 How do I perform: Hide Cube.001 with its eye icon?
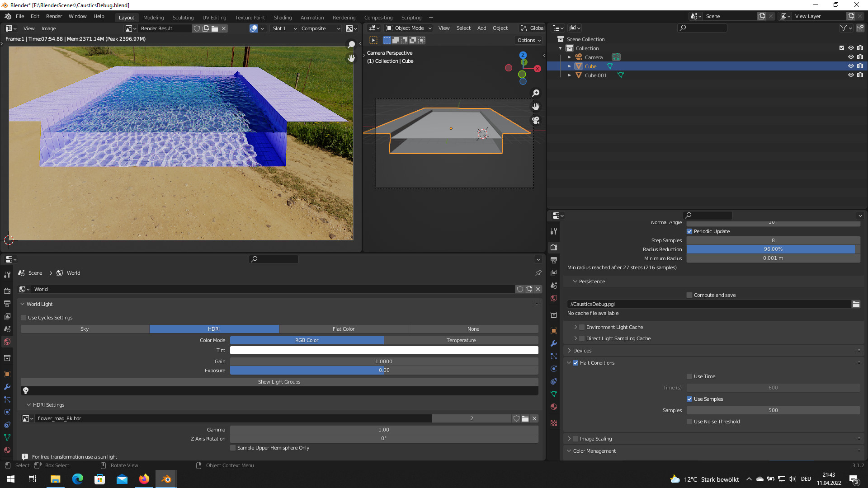click(x=851, y=75)
